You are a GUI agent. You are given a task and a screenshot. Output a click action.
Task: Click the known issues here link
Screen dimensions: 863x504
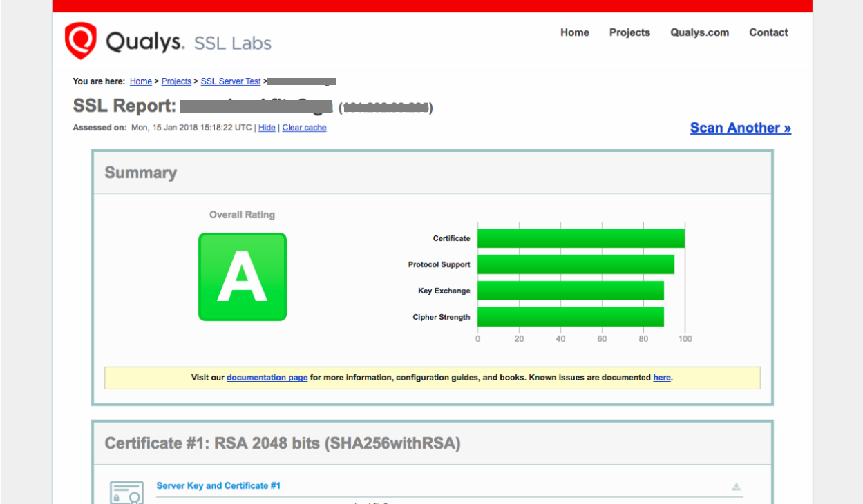661,378
